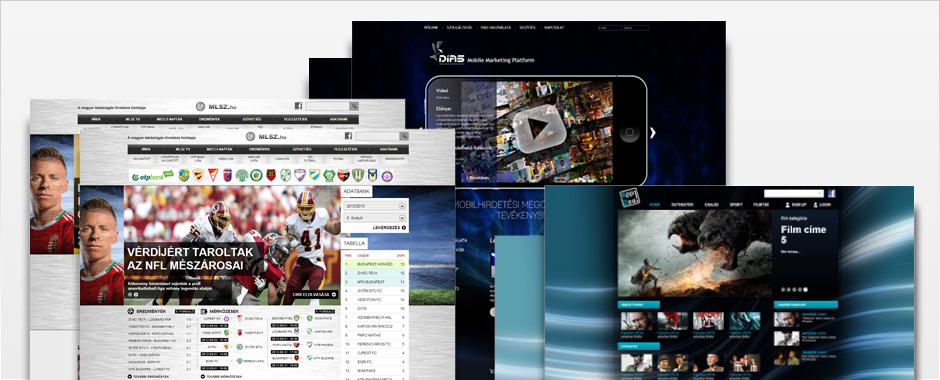Open the OTP Bank Liga logo
This screenshot has width=940, height=380.
pos(152,176)
